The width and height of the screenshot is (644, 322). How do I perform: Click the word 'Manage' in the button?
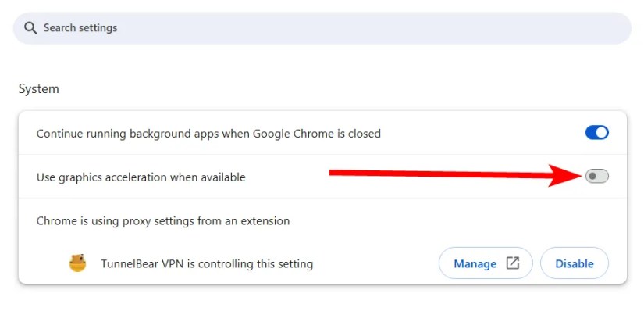click(x=475, y=263)
